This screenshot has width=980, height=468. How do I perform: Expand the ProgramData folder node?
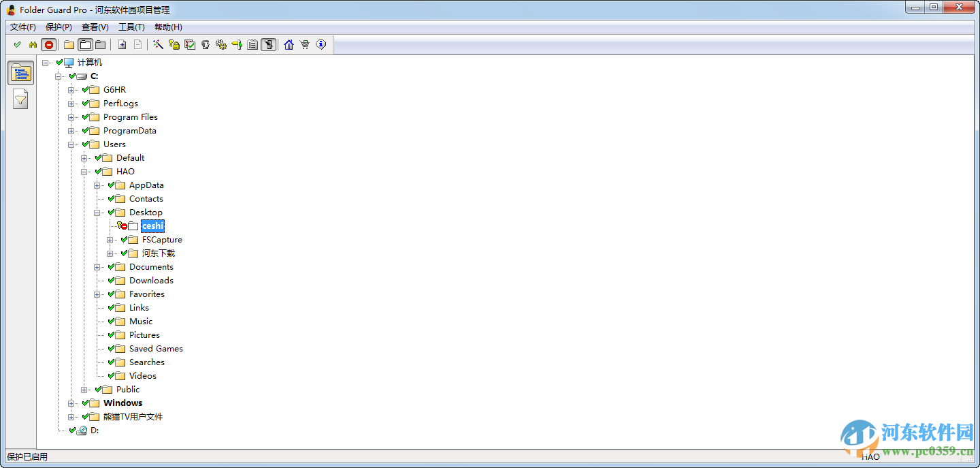[x=71, y=131]
